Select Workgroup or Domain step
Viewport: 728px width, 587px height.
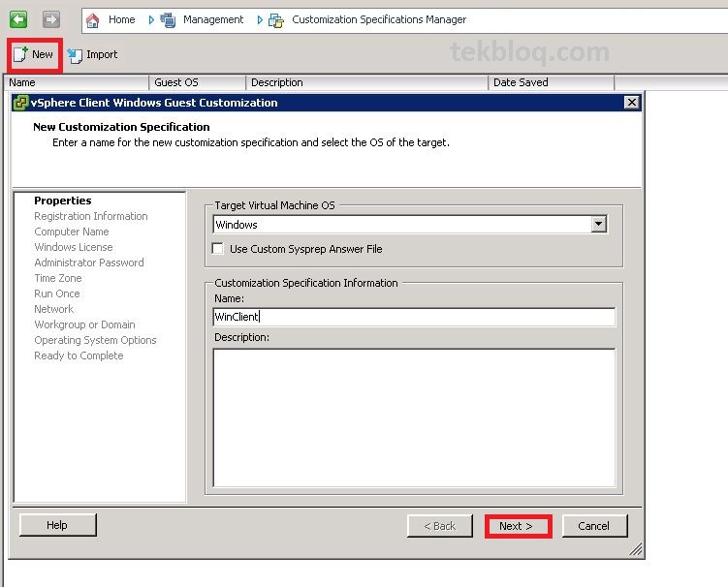click(x=84, y=324)
